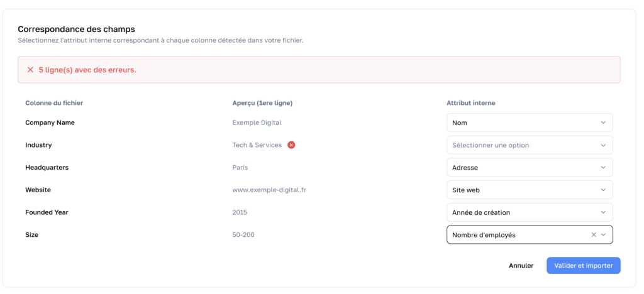
Task: Select the Tech & Services preview text
Action: coord(257,145)
